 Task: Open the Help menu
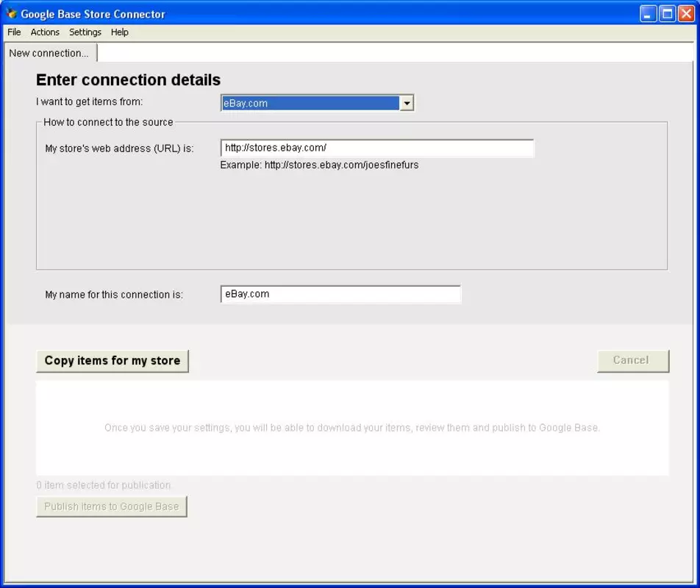tap(120, 32)
